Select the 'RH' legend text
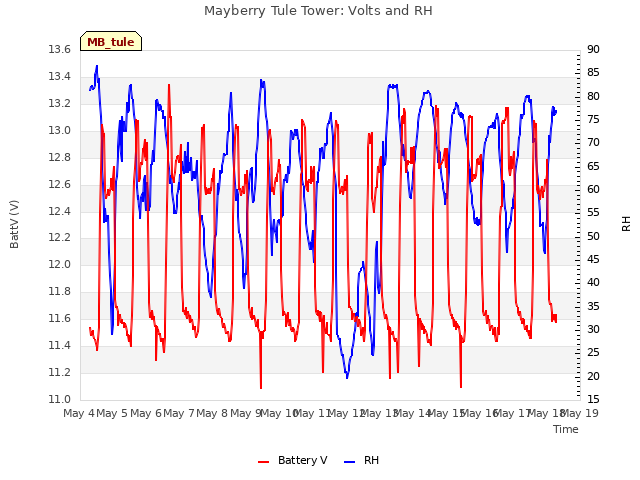This screenshot has width=640, height=480. 371,460
